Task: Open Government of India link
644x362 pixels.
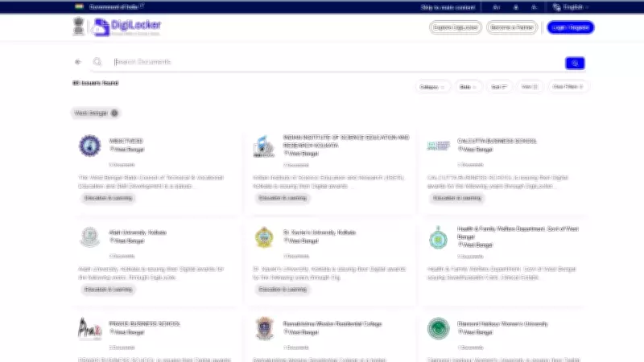Action: tap(116, 6)
